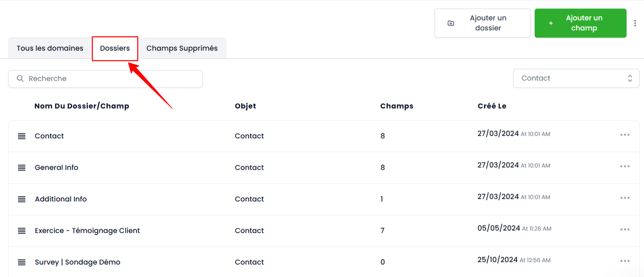This screenshot has height=277, width=644.
Task: Click the Créé Le column header
Action: (x=492, y=106)
